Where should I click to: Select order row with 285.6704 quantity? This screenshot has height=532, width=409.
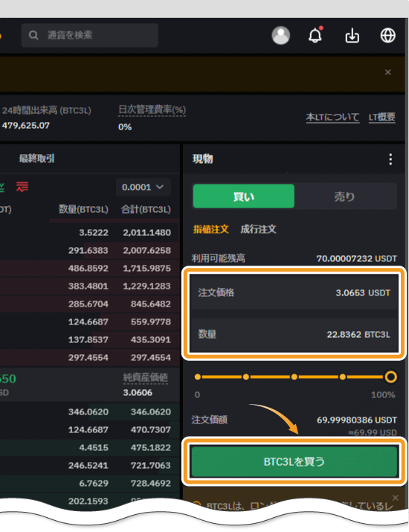click(90, 304)
